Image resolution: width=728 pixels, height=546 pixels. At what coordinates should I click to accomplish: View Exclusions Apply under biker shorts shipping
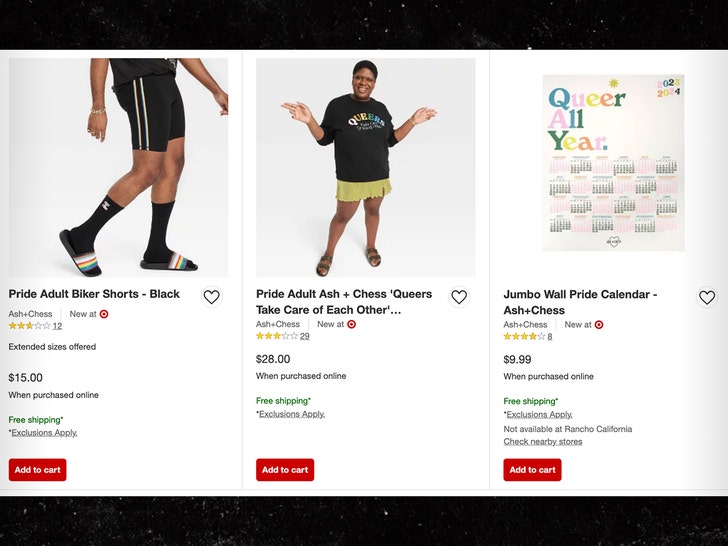coord(45,433)
